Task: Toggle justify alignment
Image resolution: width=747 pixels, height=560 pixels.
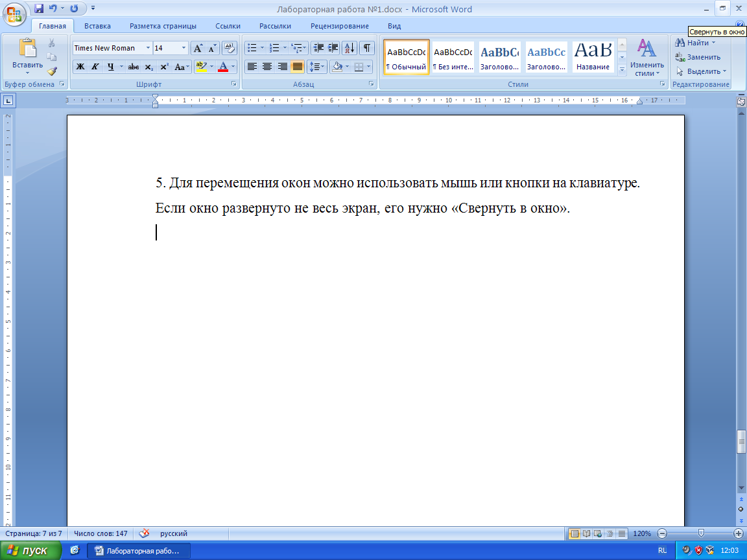Action: (297, 67)
